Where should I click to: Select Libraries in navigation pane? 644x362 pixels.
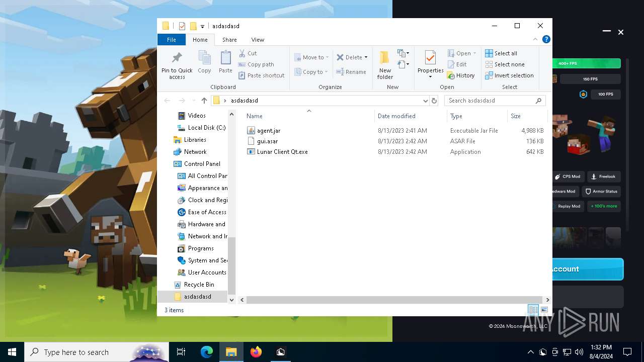[195, 140]
